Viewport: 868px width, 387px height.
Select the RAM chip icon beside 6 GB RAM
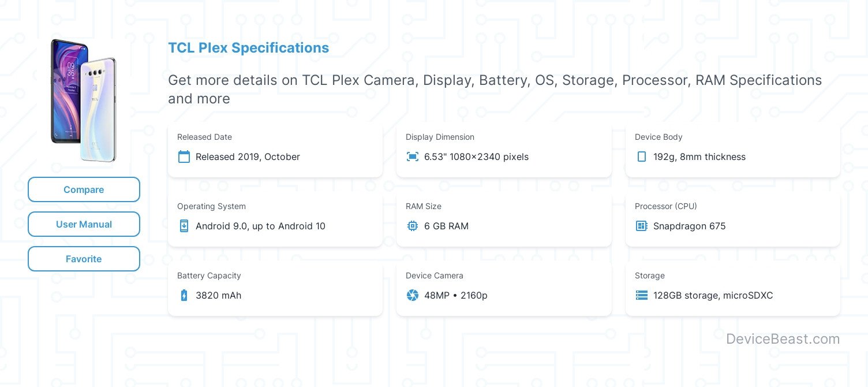coord(413,226)
